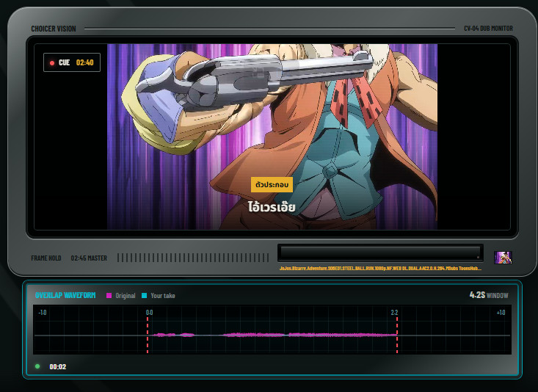Image resolution: width=538 pixels, height=392 pixels.
Task: Open the video thumbnail beside the tape slot
Action: [x=503, y=258]
